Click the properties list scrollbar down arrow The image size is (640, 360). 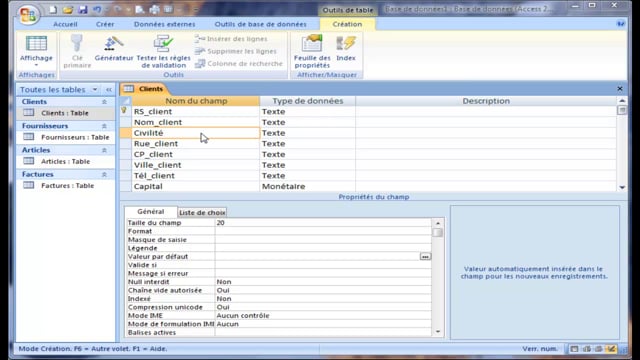438,332
